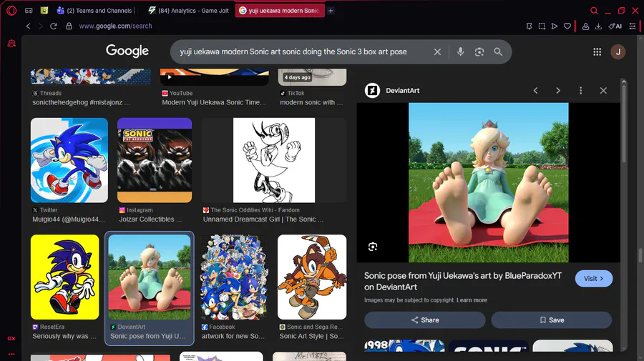Click the Opera tab search magnifier icon
This screenshot has height=361, width=644.
(594, 11)
